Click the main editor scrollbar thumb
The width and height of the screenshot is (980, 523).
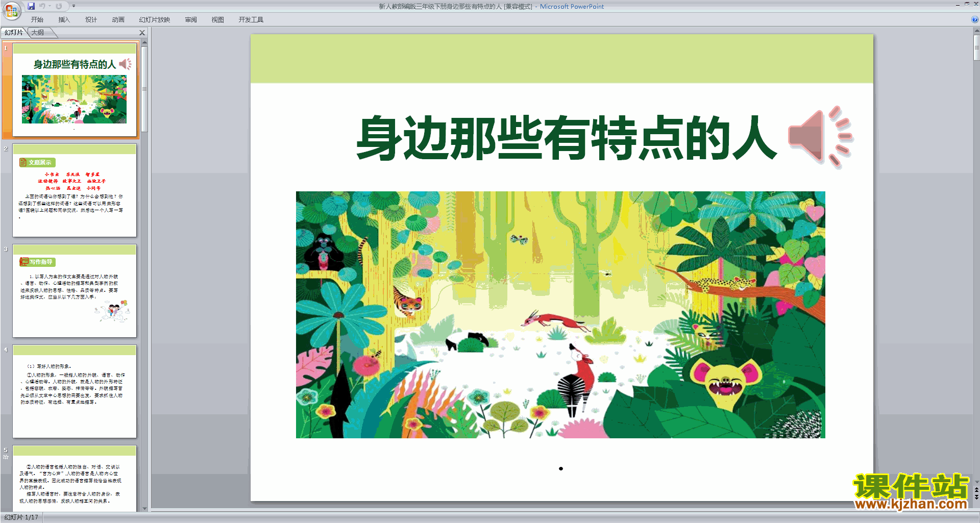(976, 48)
